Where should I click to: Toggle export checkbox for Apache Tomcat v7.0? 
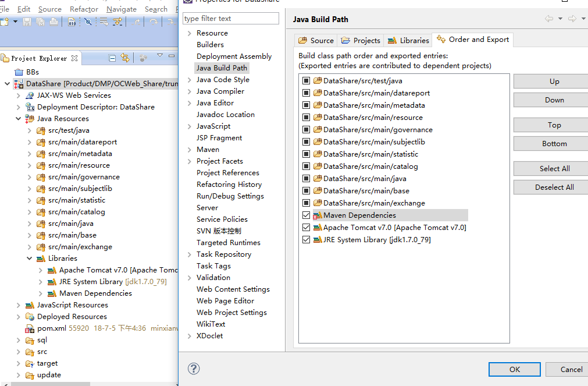(x=306, y=228)
